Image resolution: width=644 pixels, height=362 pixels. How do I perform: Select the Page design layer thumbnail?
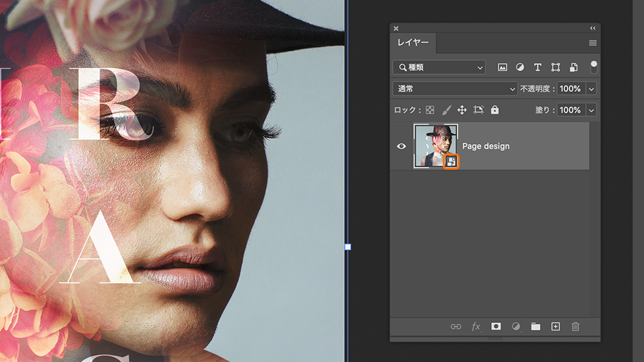click(435, 146)
